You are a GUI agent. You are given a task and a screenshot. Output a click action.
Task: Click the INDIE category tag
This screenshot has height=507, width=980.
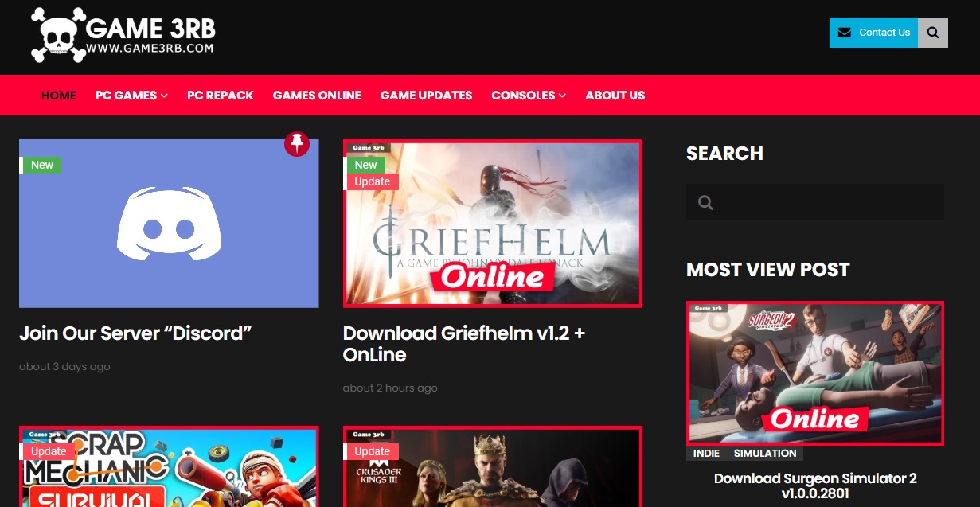click(x=706, y=453)
